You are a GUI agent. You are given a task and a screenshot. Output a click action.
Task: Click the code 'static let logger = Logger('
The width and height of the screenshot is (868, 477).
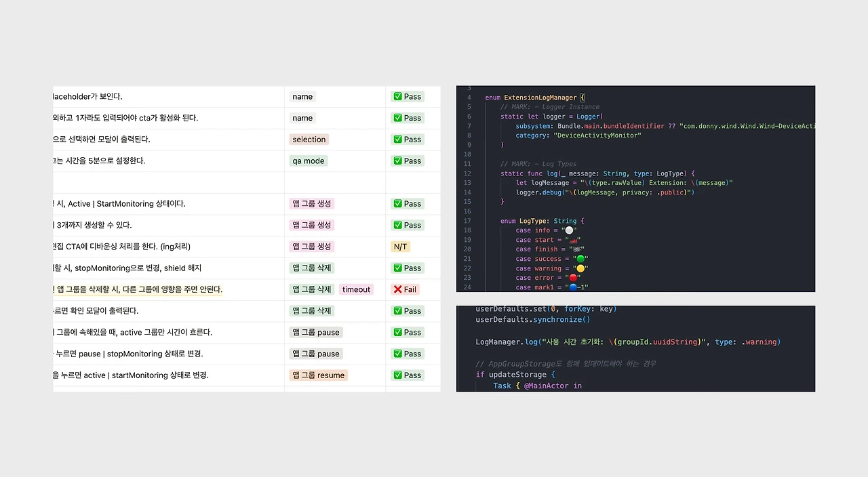coord(551,117)
